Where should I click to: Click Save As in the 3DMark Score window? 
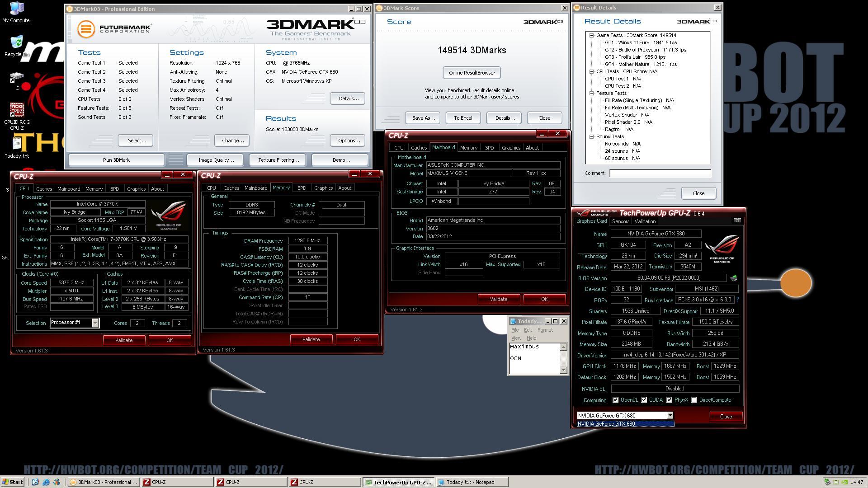click(x=423, y=118)
